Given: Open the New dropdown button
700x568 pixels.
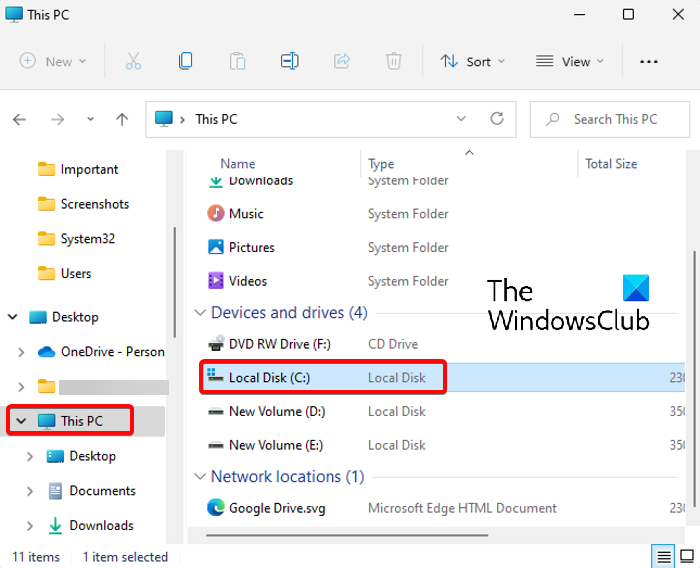Looking at the screenshot, I should point(53,61).
